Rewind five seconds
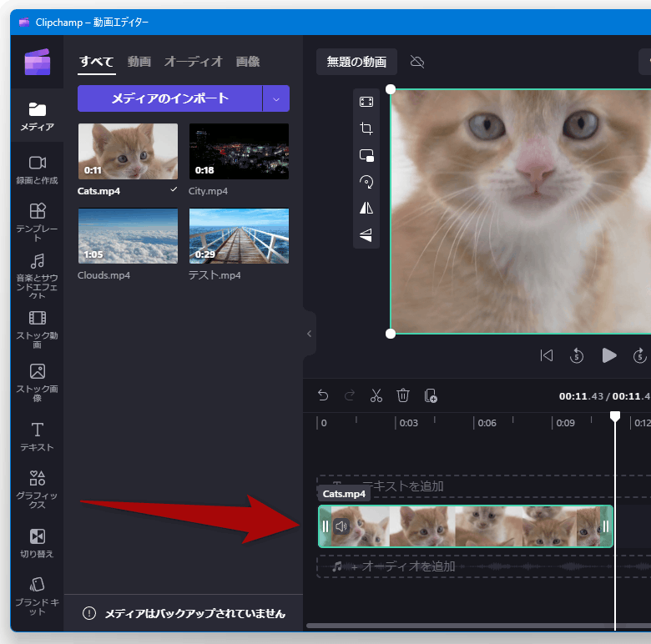651x644 pixels. 577,355
